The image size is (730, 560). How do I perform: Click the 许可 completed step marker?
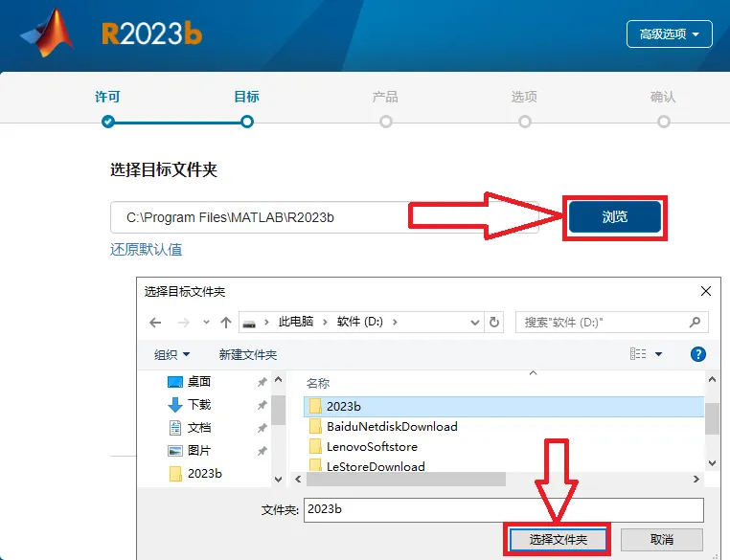pos(108,122)
